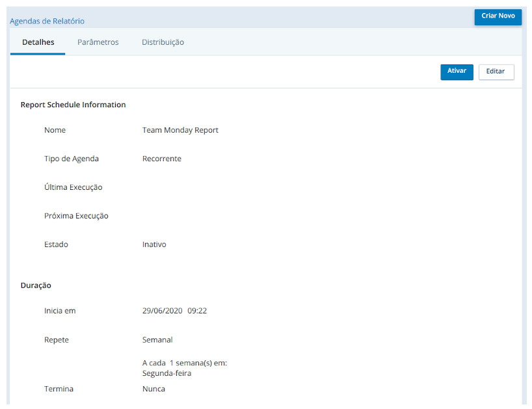Click the Nome field label

pyautogui.click(x=55, y=130)
